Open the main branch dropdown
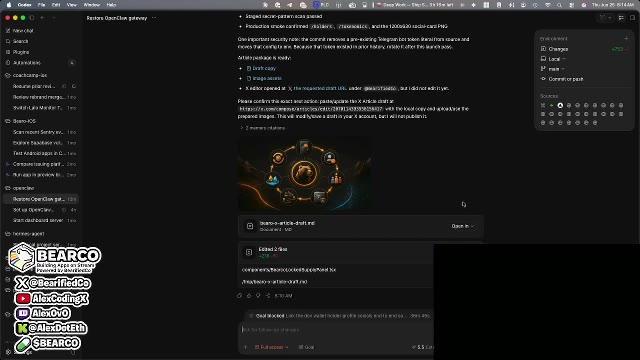The image size is (640, 360). 553,69
